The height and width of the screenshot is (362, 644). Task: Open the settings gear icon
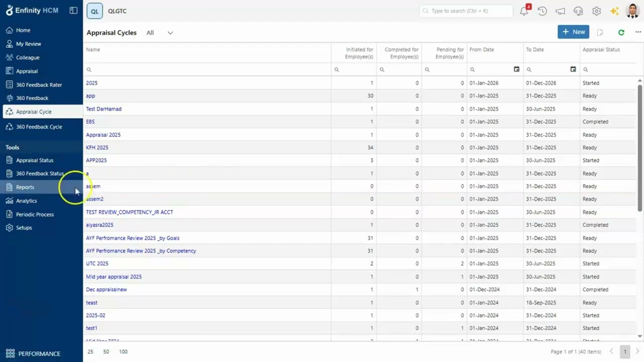point(596,11)
